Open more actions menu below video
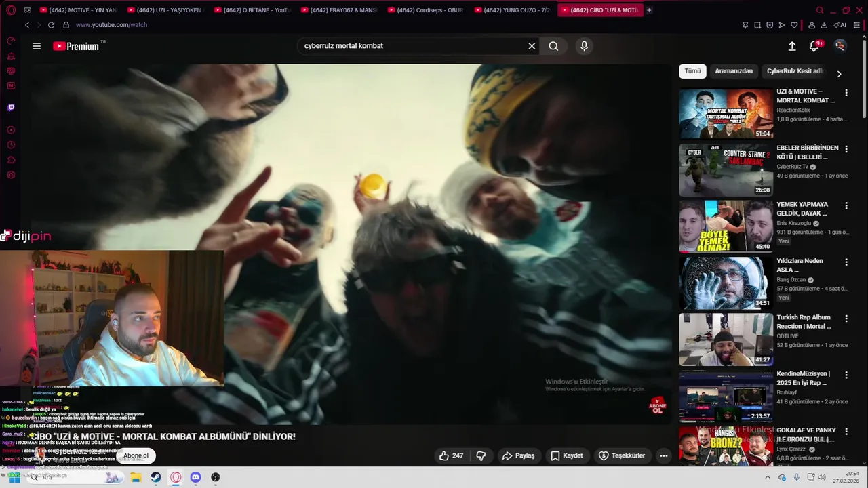Image resolution: width=868 pixels, height=488 pixels. tap(664, 455)
